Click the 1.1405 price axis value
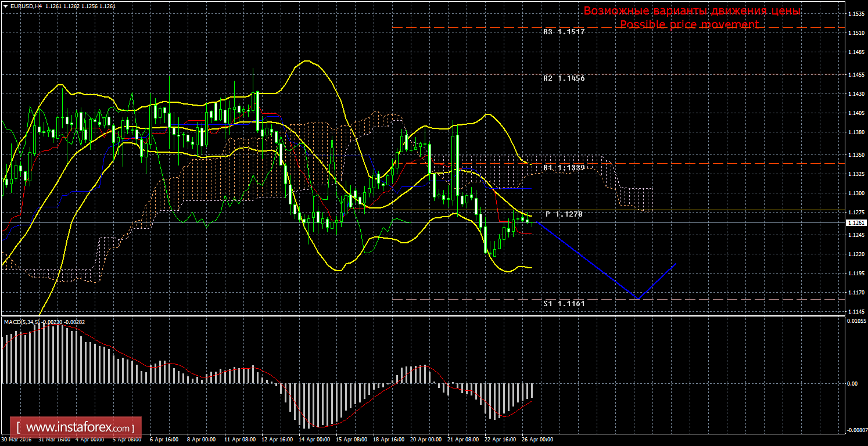The height and width of the screenshot is (446, 868). pos(856,113)
